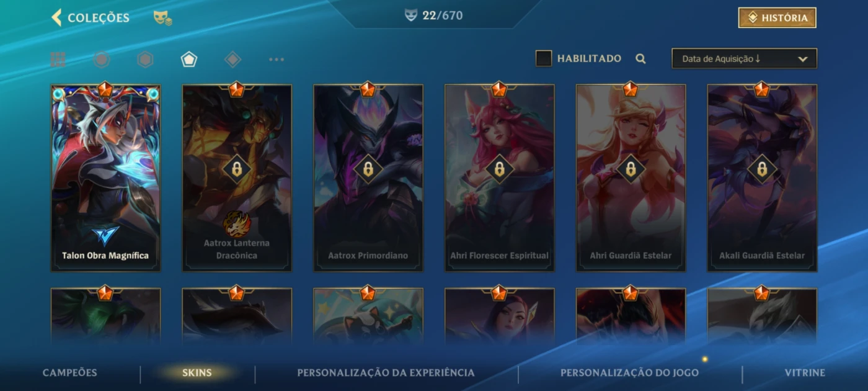Screen dimensions: 868x391
Task: Open the Personalização do Jogo tab
Action: [629, 373]
